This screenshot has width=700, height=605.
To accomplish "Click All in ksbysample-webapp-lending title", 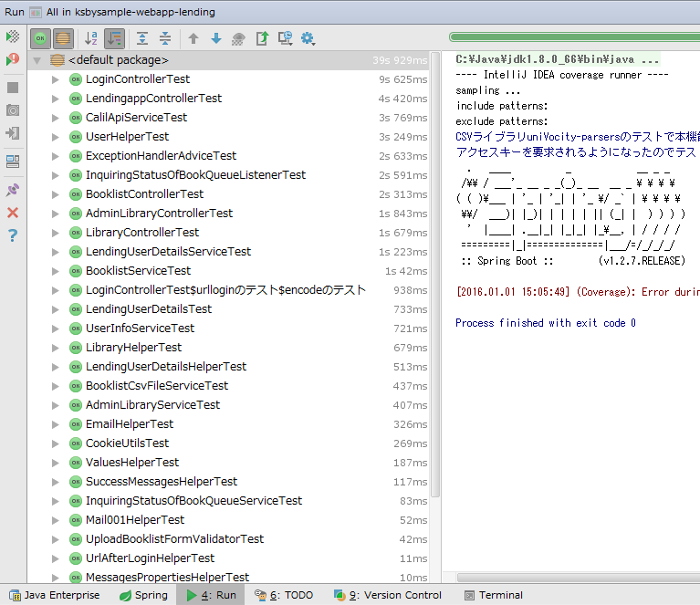I will (131, 12).
